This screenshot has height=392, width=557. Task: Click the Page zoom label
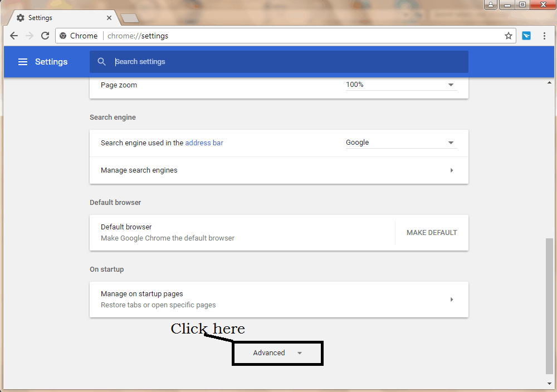click(119, 85)
